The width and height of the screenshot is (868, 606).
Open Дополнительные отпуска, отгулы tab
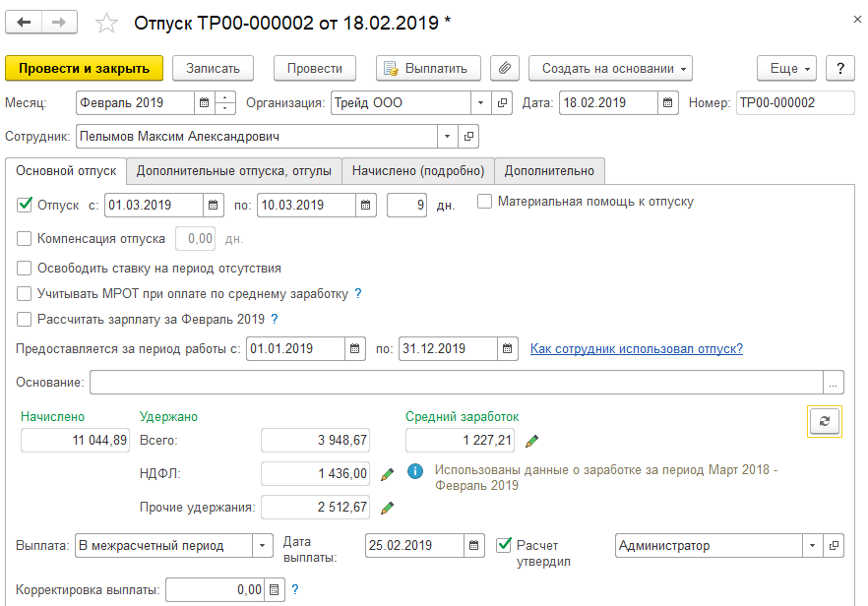(x=234, y=170)
